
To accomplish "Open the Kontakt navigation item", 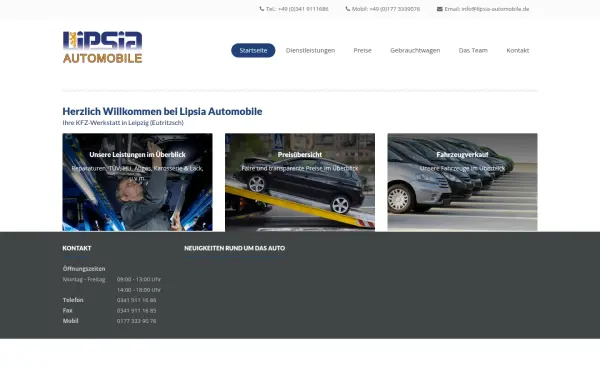I will click(517, 50).
